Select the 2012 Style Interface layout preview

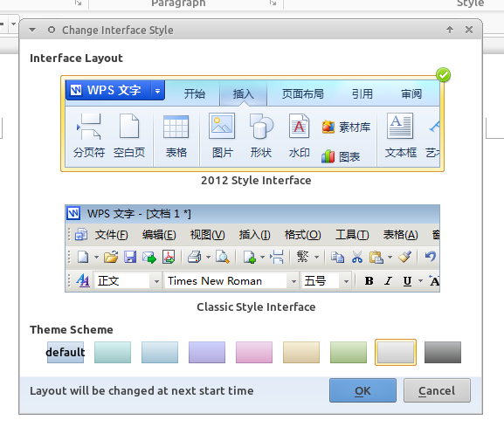(x=252, y=124)
